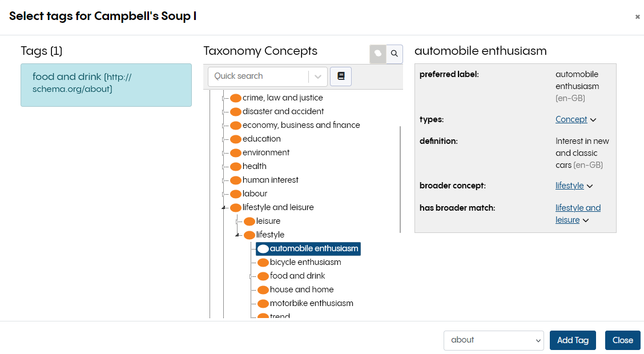The height and width of the screenshot is (354, 644).
Task: Type in the Quick search field
Action: 258,77
